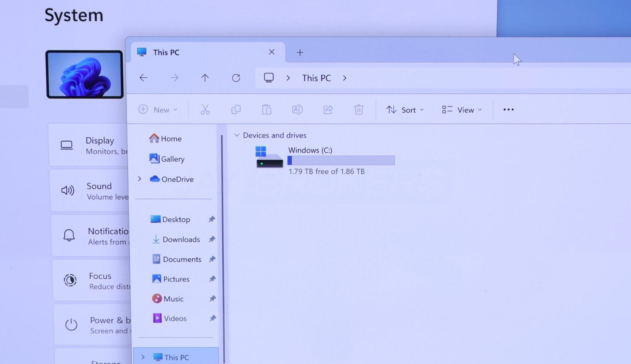Add a new File Explorer tab

coord(300,52)
